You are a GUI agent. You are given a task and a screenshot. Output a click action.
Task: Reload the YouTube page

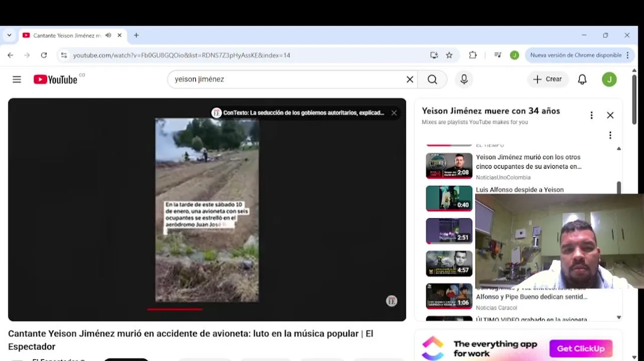click(x=44, y=55)
